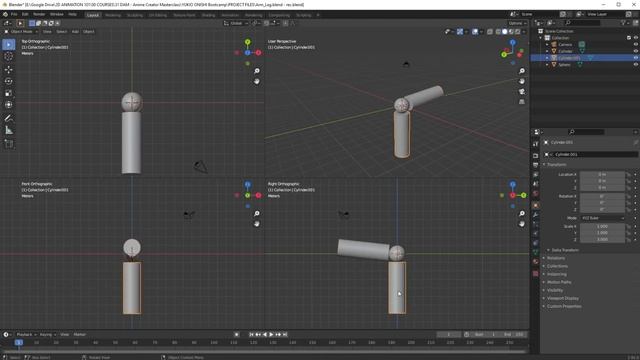Switch to solid viewport shading
The height and width of the screenshot is (360, 640).
click(x=504, y=31)
